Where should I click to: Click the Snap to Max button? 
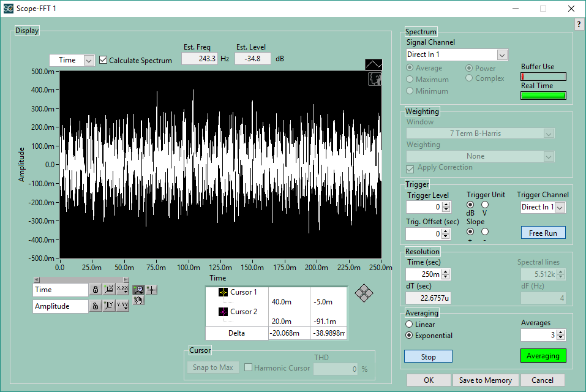[x=212, y=367]
